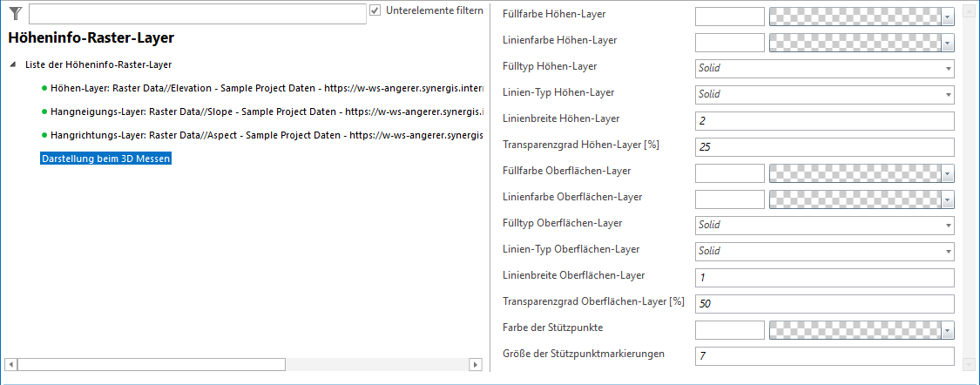Select Darstellung beim 3D Messen item
The image size is (980, 385).
(x=105, y=159)
